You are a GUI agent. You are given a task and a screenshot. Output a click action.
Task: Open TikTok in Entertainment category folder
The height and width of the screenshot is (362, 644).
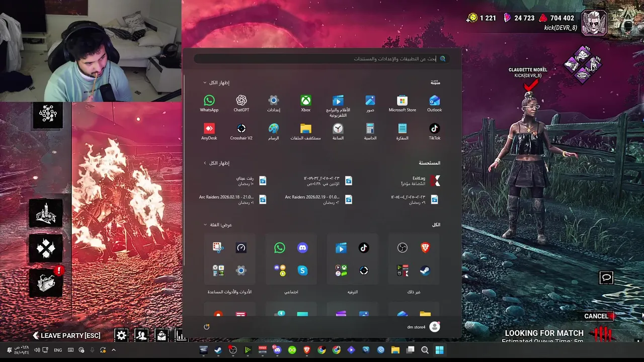tap(364, 247)
